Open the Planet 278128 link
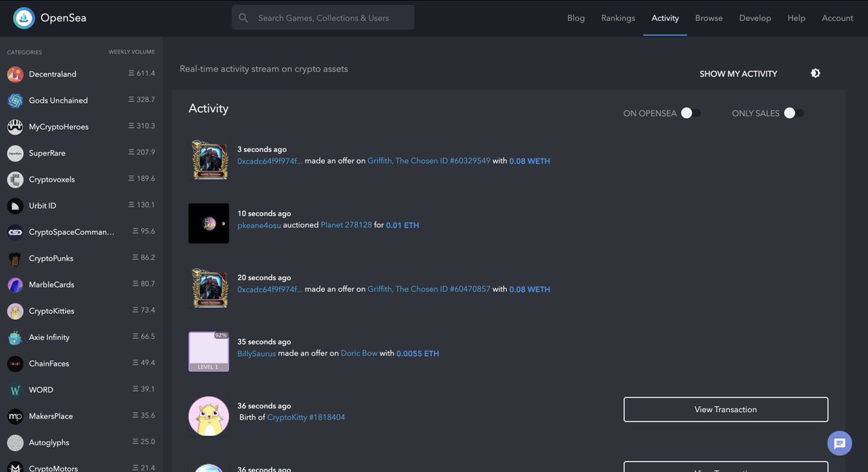The image size is (868, 472). click(346, 225)
